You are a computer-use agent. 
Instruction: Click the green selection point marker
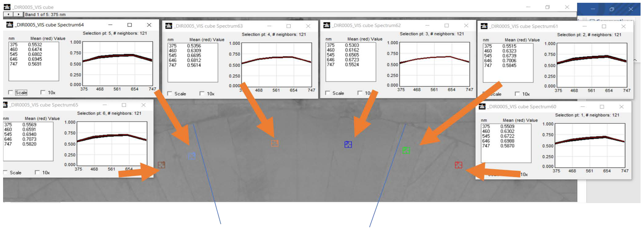(406, 150)
